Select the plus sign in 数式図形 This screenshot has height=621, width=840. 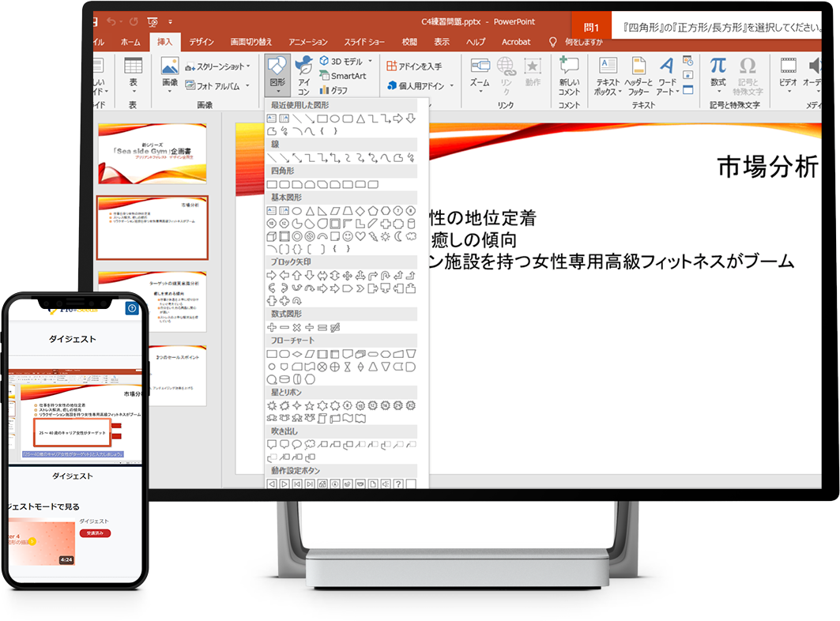pos(272,327)
